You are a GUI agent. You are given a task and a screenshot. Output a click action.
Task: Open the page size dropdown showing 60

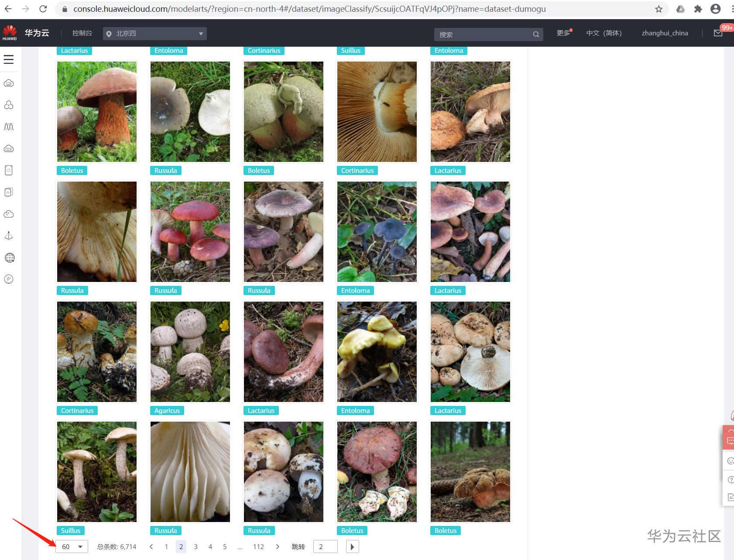tap(72, 546)
